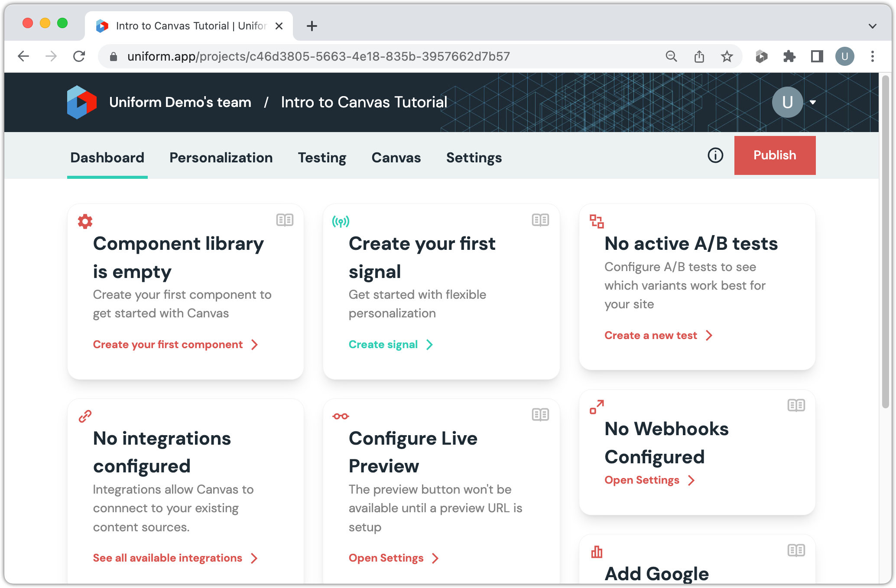Switch to the Personalization tab
This screenshot has height=588, width=896.
pyautogui.click(x=221, y=158)
